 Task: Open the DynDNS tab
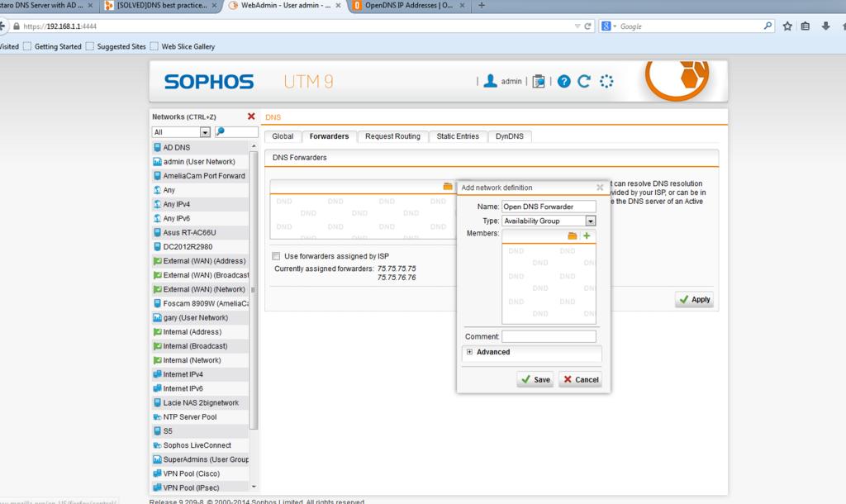coord(509,136)
